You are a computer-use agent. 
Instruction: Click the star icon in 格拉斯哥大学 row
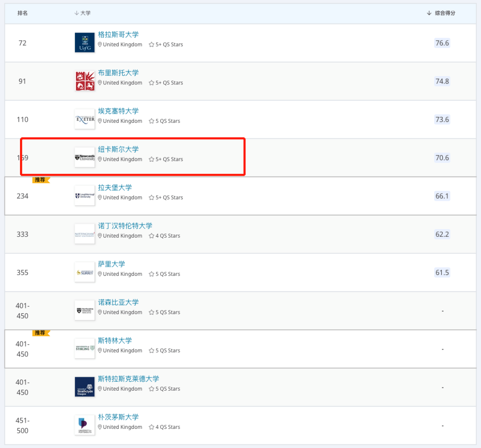point(151,45)
